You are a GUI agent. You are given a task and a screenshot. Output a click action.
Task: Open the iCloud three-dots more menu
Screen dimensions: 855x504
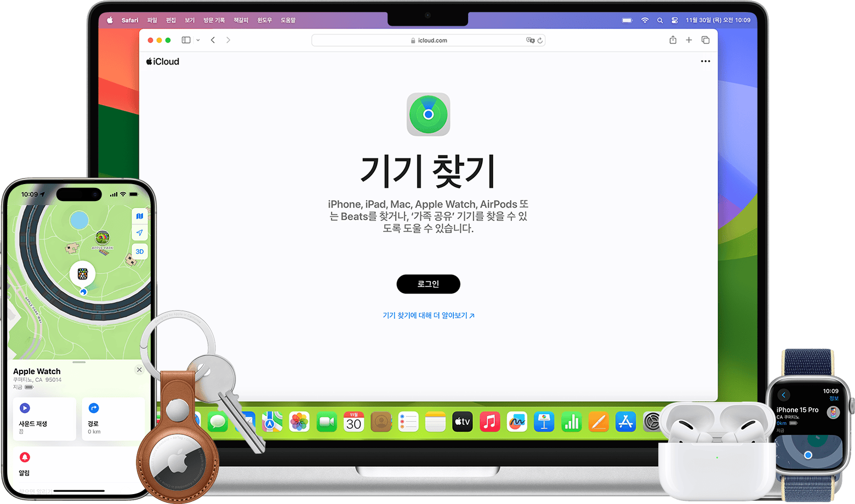tap(705, 61)
